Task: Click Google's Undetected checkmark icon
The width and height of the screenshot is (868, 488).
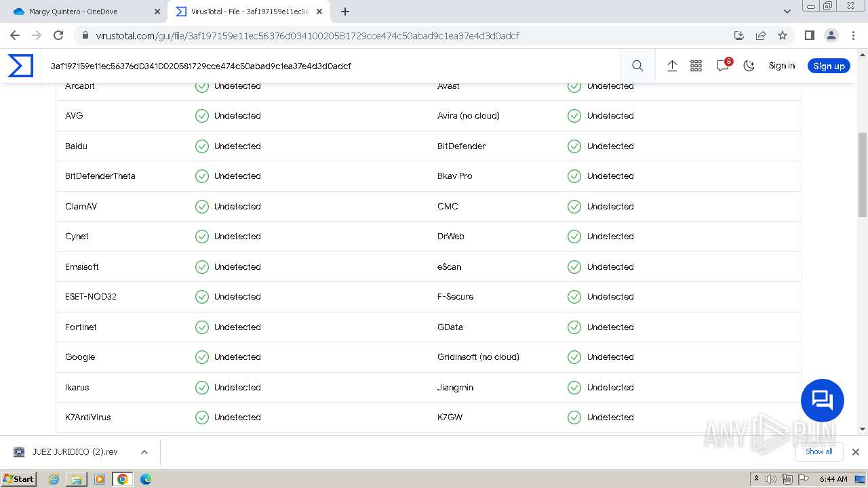Action: tap(202, 357)
